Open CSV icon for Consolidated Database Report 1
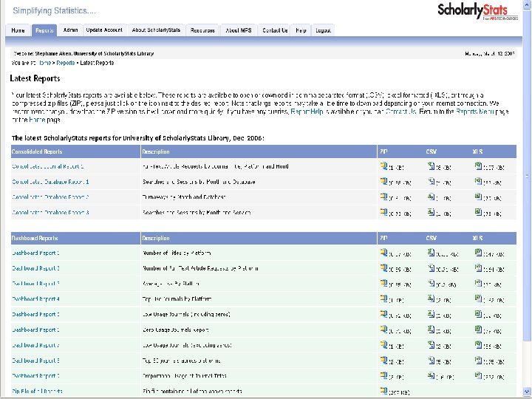Viewport: 532px width, 399px height. pos(431,181)
